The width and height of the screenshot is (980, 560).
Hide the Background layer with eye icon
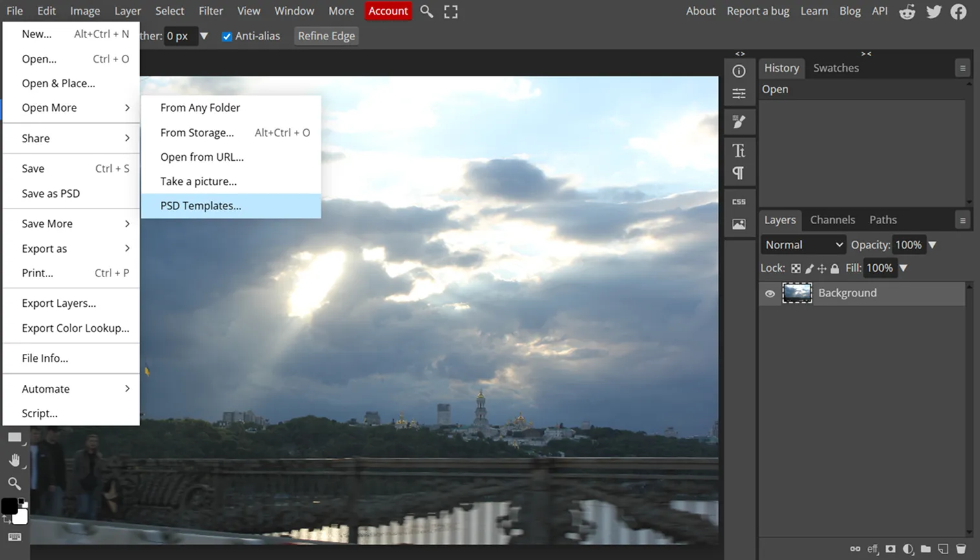(x=770, y=293)
